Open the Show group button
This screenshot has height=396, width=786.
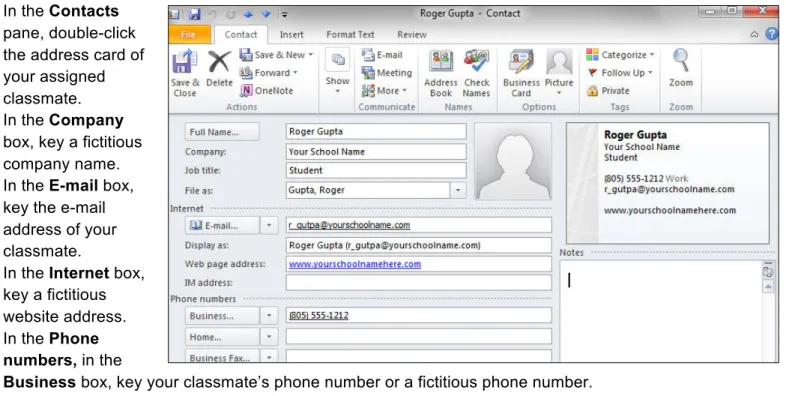point(337,72)
